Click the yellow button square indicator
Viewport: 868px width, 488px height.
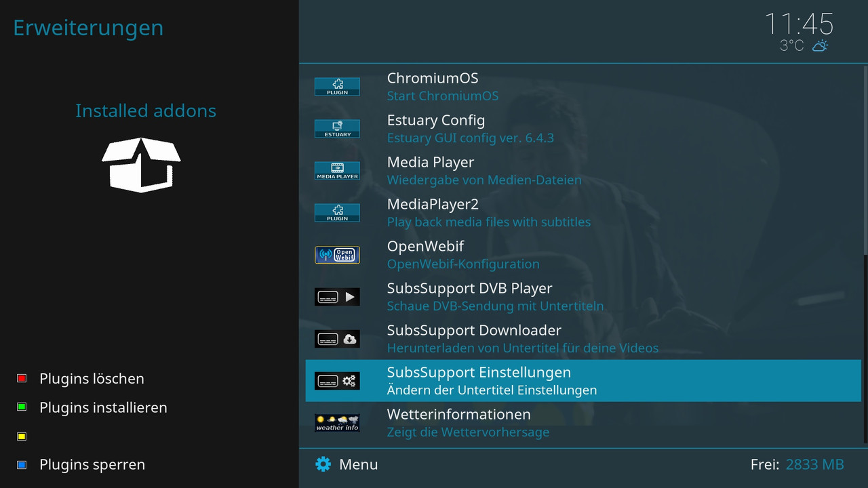22,436
